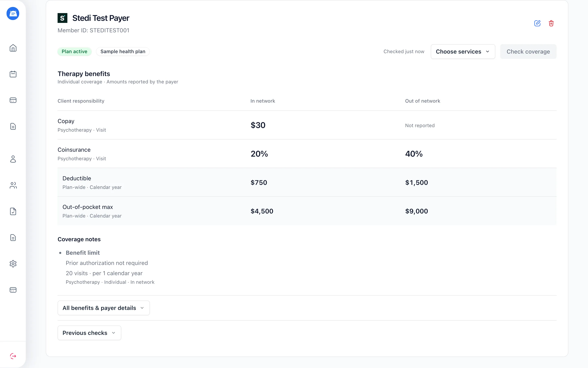
Task: Click the $750 deductible value
Action: [259, 183]
